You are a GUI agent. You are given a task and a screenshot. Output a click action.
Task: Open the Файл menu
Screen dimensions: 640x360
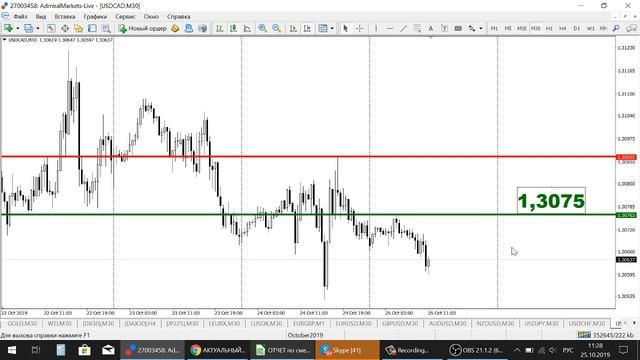click(x=20, y=17)
